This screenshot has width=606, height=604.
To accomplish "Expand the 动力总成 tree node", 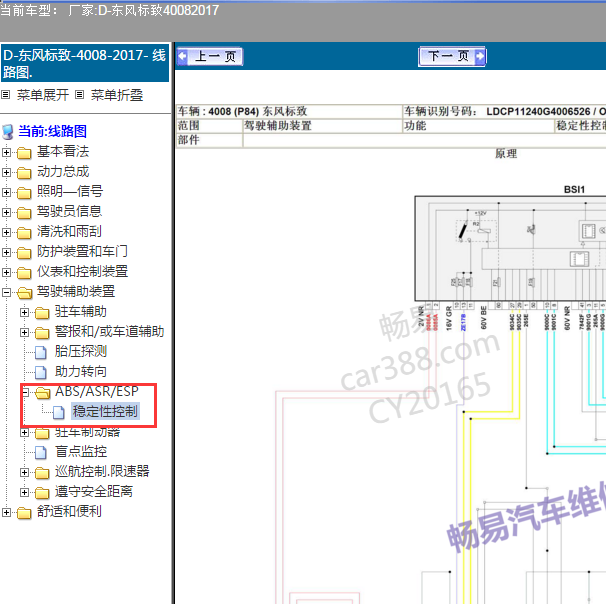I will click(x=6, y=172).
